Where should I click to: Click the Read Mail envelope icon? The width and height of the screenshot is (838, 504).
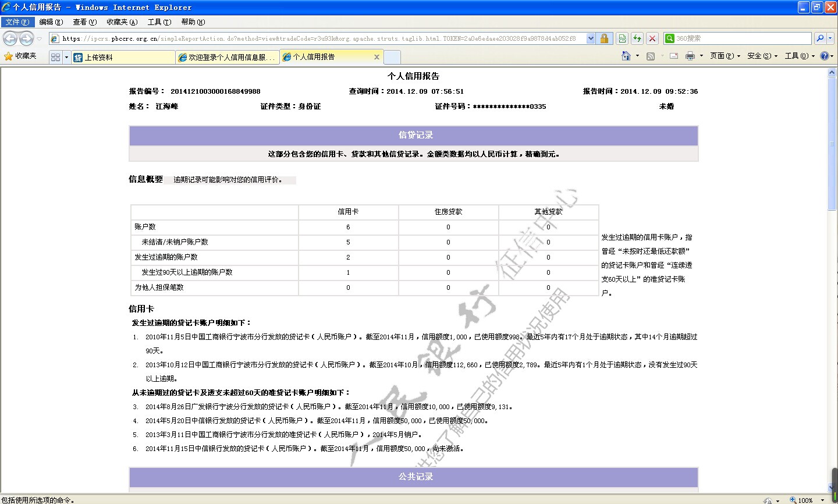coord(674,56)
